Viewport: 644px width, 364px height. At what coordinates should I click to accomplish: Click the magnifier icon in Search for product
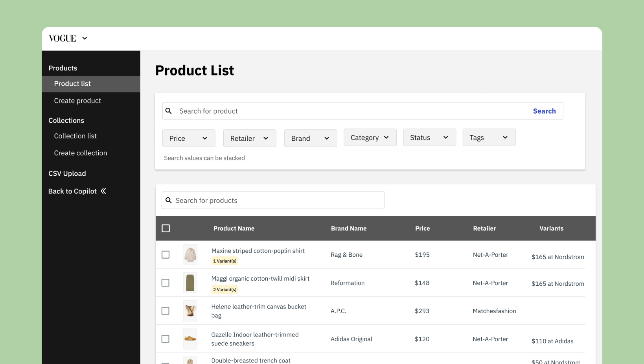click(169, 111)
